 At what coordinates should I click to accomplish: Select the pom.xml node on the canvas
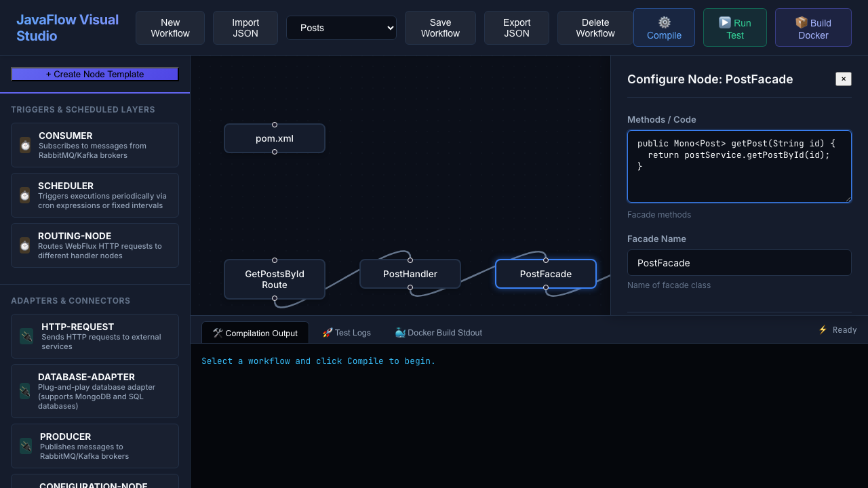point(275,138)
